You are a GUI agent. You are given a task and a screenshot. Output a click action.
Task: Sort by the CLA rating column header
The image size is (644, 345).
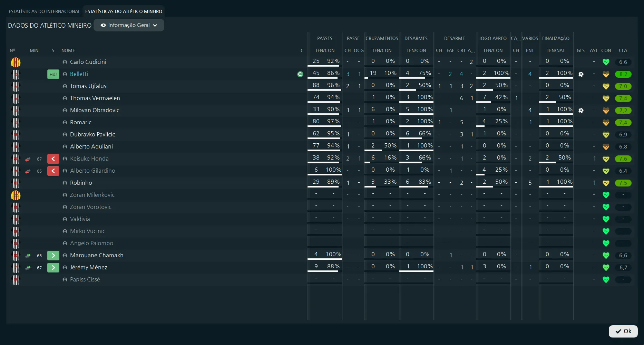(623, 50)
